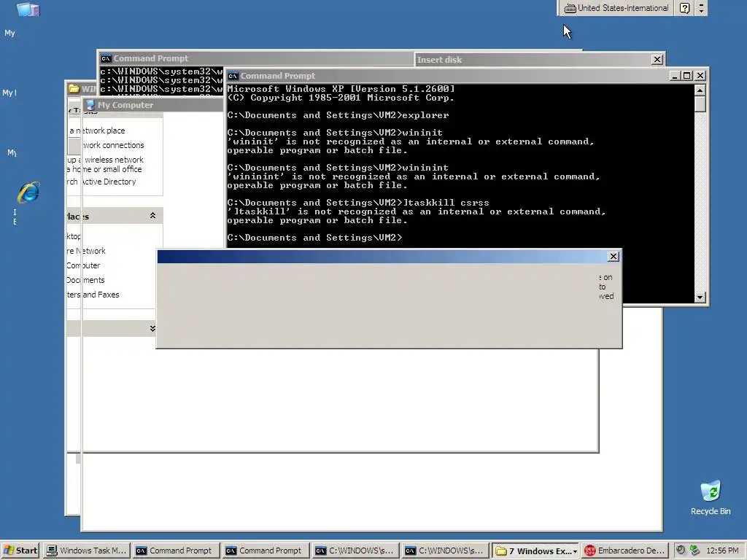Open the Computer link under Other Places

click(x=83, y=265)
